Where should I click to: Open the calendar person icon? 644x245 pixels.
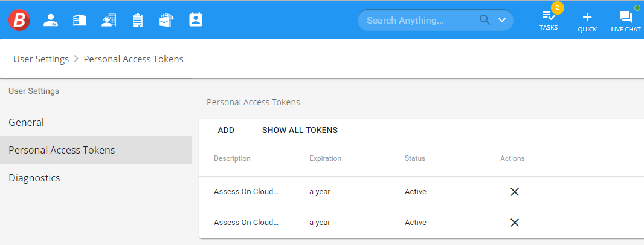click(x=195, y=20)
